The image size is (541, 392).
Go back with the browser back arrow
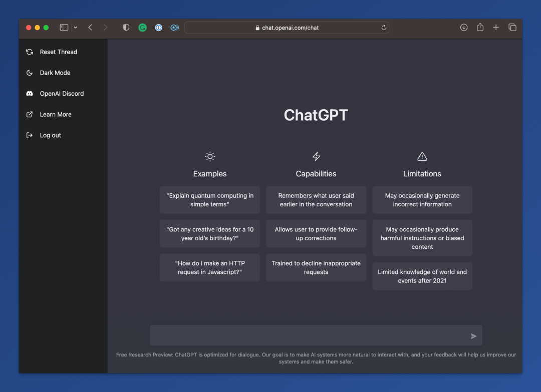pos(90,28)
